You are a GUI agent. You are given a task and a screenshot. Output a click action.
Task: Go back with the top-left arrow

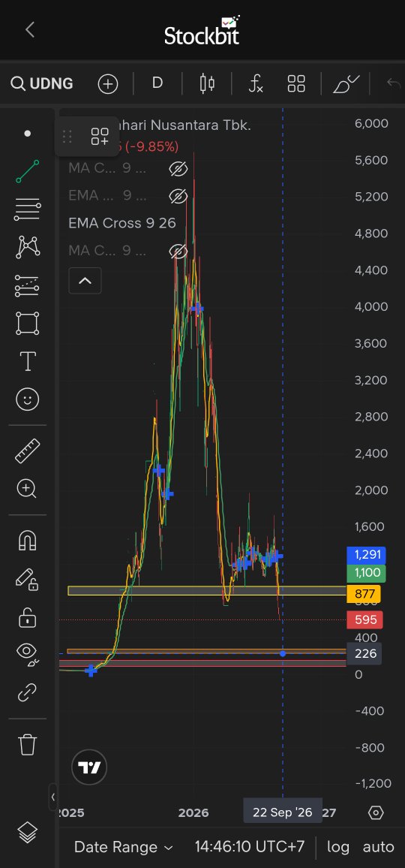coord(31,30)
